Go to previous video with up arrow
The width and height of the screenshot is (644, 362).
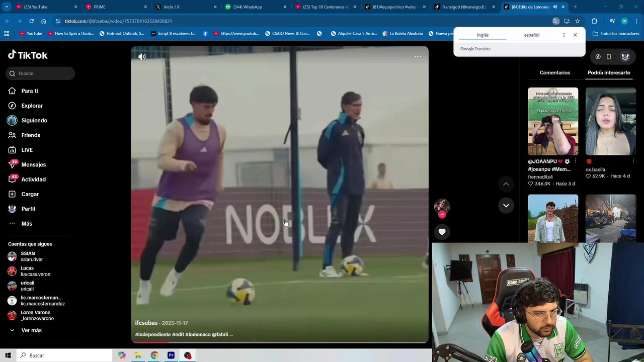coord(506,184)
